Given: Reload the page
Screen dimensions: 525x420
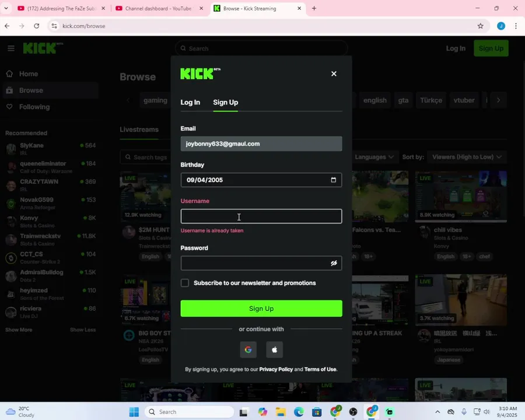Looking at the screenshot, I should click(x=37, y=26).
